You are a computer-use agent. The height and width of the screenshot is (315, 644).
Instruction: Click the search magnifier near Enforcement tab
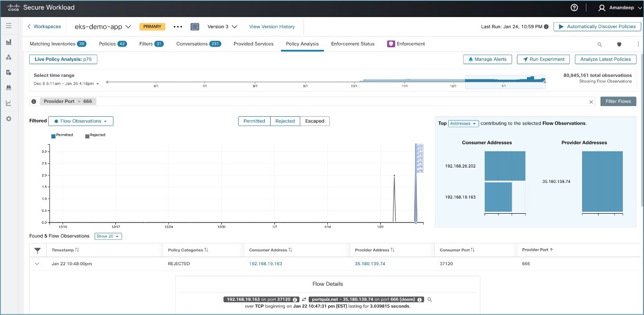point(600,45)
